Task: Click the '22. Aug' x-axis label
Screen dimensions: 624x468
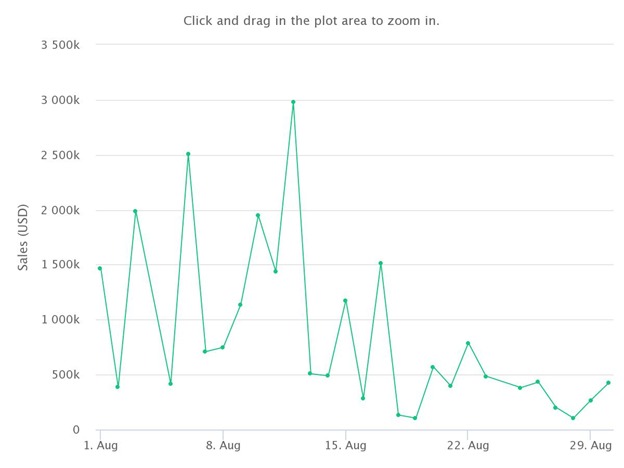Action: (468, 445)
